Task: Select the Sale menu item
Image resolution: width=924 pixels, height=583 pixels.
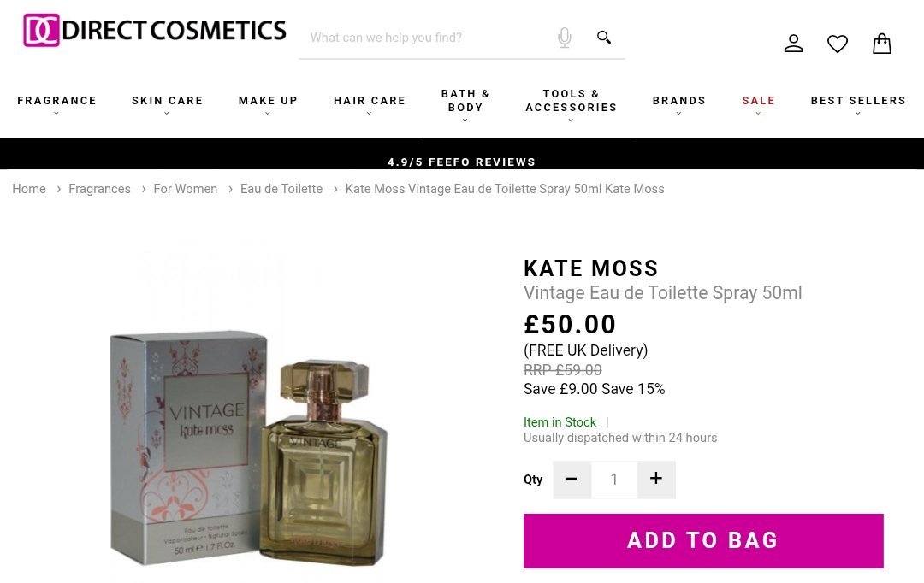Action: [x=758, y=101]
